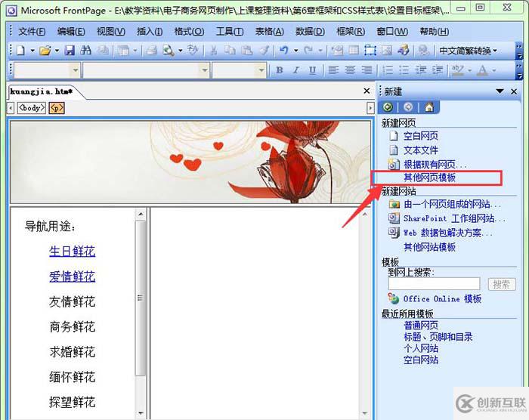529x420 pixels.
Task: Click the binoculars Find icon
Action: pyautogui.click(x=86, y=51)
